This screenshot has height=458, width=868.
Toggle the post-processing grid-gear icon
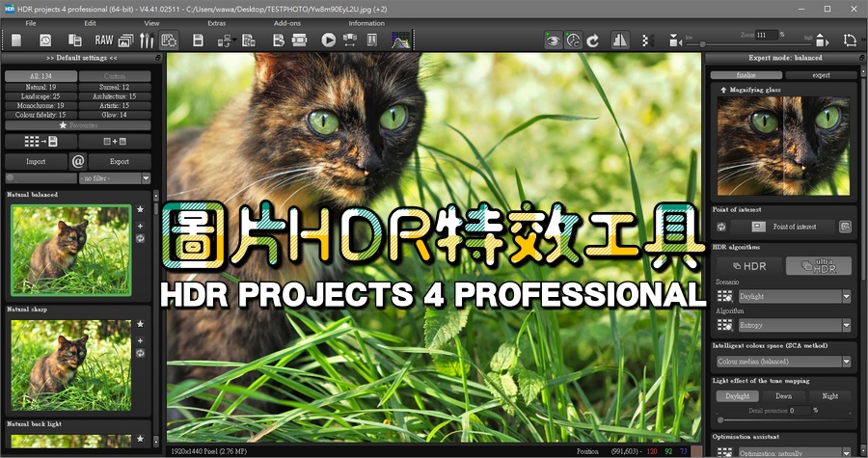[169, 40]
